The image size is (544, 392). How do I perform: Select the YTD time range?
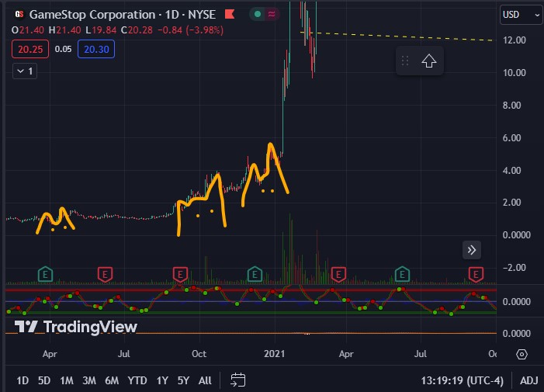coord(137,380)
